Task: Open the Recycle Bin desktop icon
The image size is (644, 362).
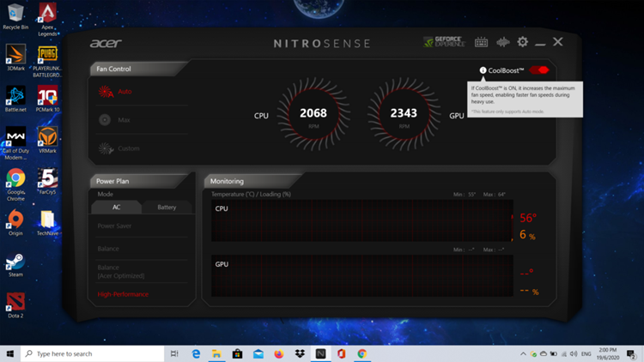Action: pos(15,16)
